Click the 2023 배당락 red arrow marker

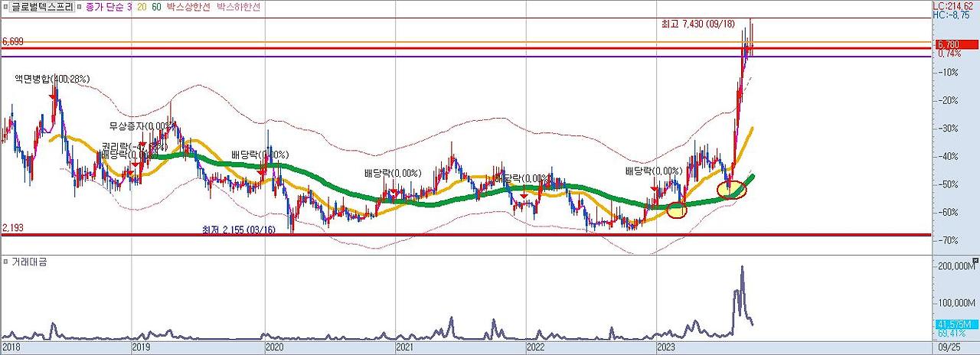[653, 188]
